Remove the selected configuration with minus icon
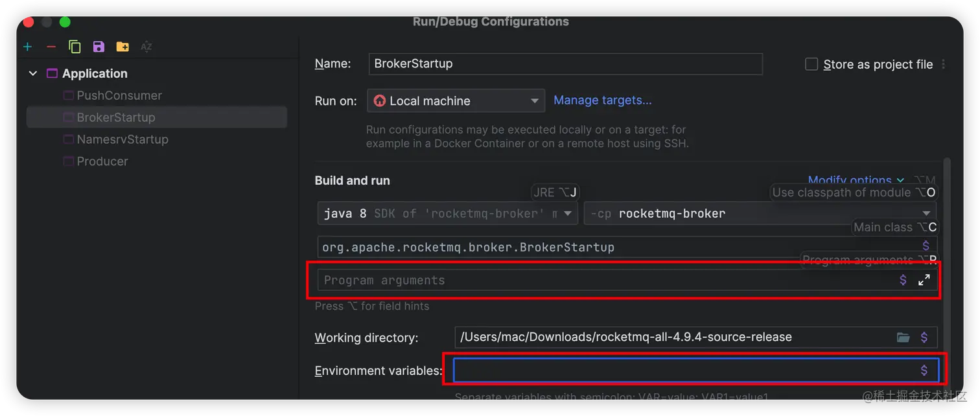The height and width of the screenshot is (416, 980). (51, 47)
